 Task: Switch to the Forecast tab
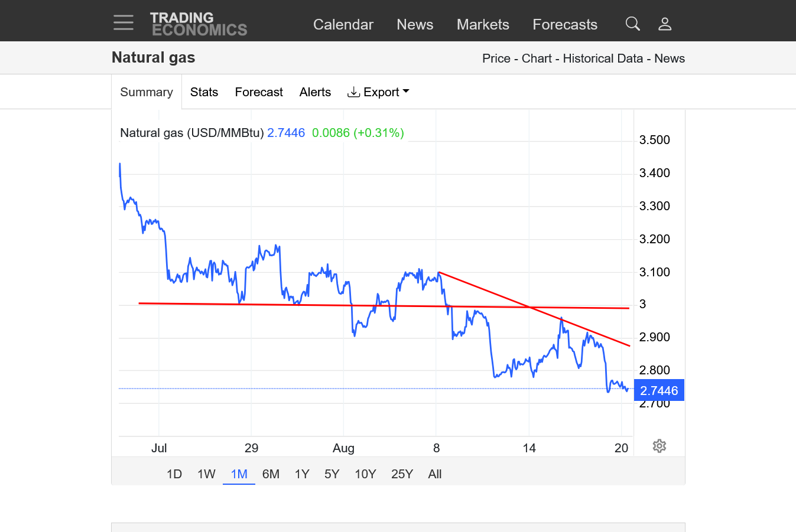tap(259, 92)
